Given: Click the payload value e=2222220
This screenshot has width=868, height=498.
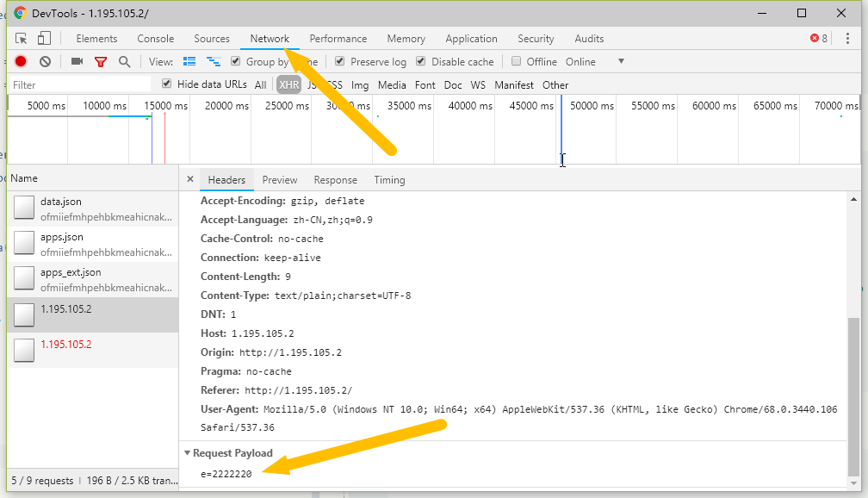Looking at the screenshot, I should click(x=226, y=474).
